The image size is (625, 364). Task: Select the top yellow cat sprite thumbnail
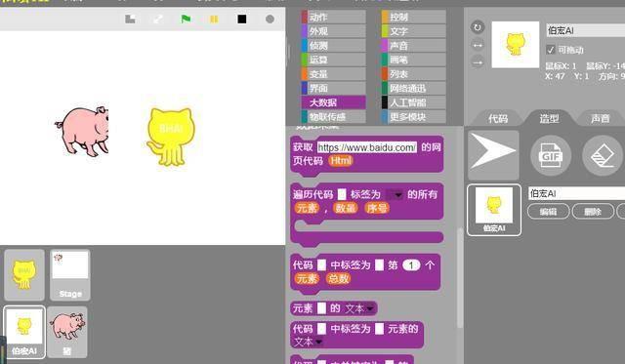pos(24,275)
